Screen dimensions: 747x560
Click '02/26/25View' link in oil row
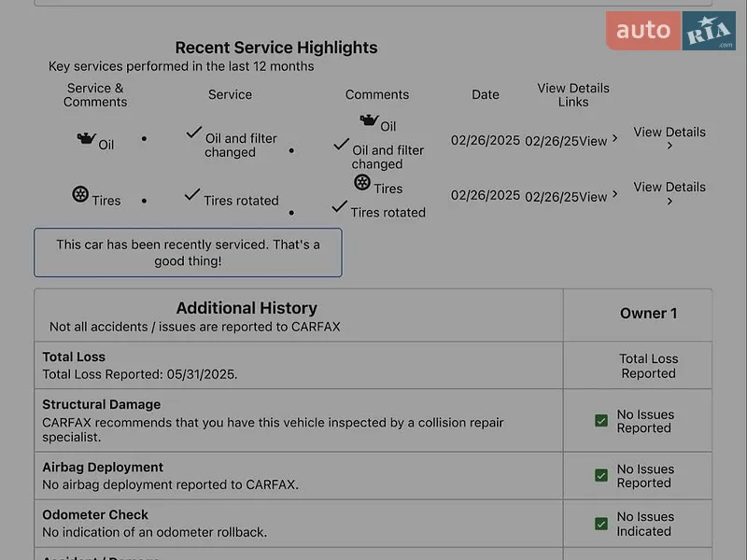tap(566, 141)
